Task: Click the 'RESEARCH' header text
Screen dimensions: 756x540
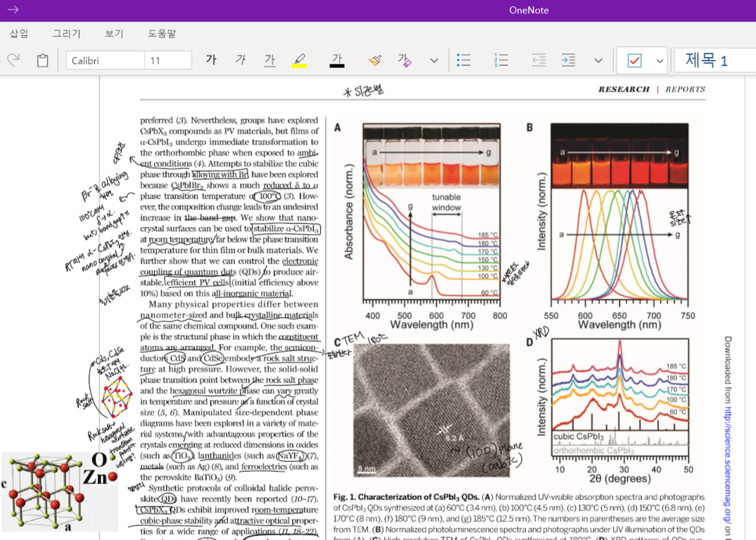Action: [624, 89]
